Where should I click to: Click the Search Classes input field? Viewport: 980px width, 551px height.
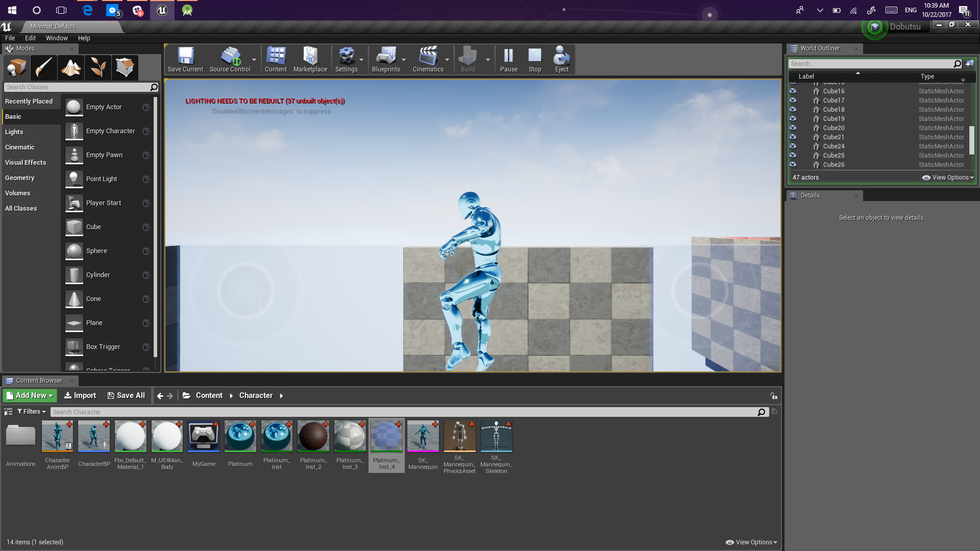coord(77,87)
